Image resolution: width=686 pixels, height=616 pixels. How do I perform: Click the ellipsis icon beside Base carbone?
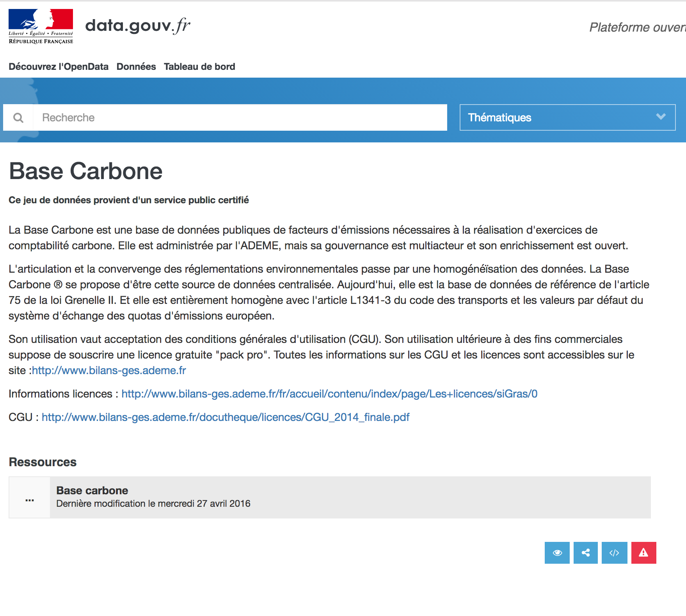click(x=30, y=498)
